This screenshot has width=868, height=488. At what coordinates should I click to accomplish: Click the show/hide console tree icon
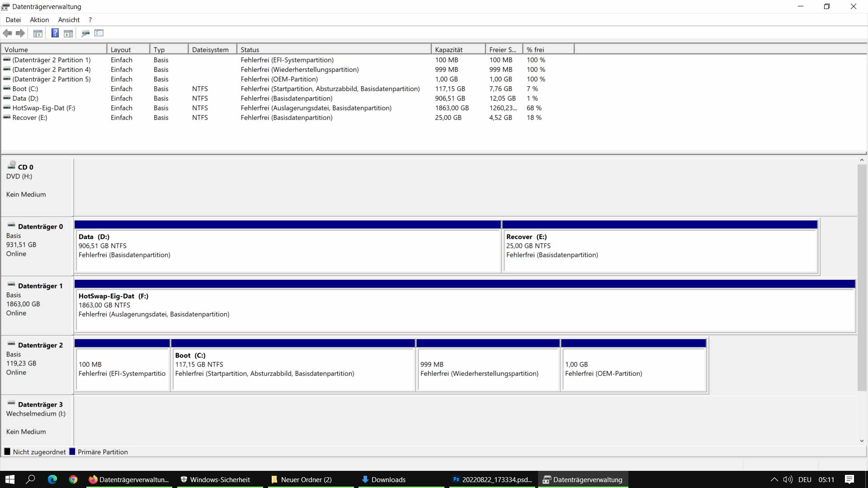pyautogui.click(x=38, y=33)
